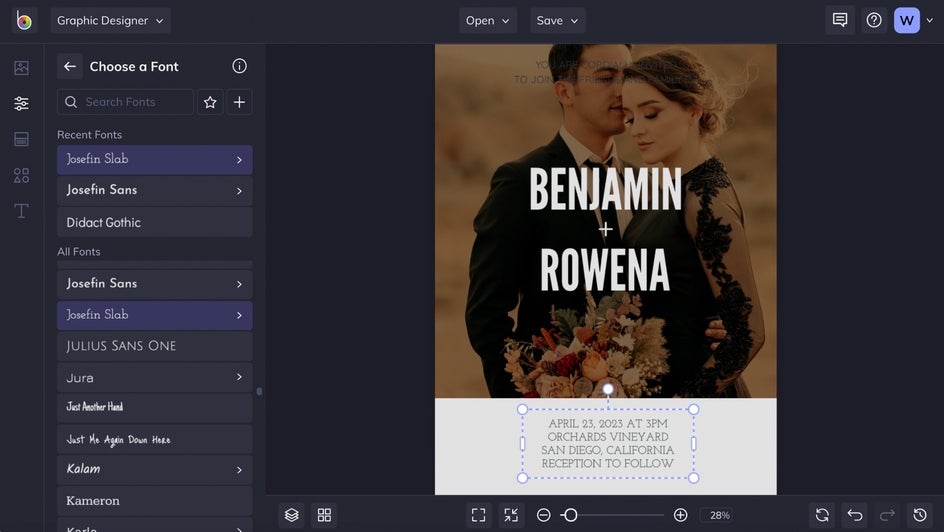Click the back arrow in font panel
This screenshot has width=944, height=532.
[x=70, y=66]
